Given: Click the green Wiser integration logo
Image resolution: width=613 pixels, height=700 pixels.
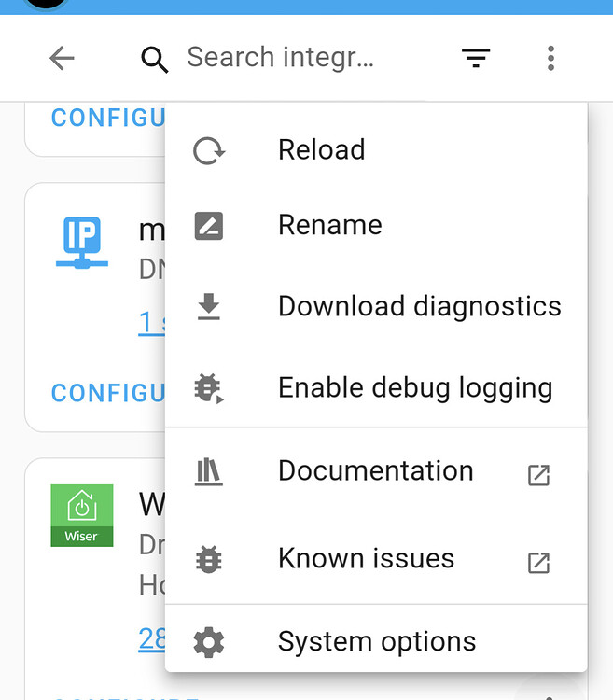Looking at the screenshot, I should coord(82,515).
